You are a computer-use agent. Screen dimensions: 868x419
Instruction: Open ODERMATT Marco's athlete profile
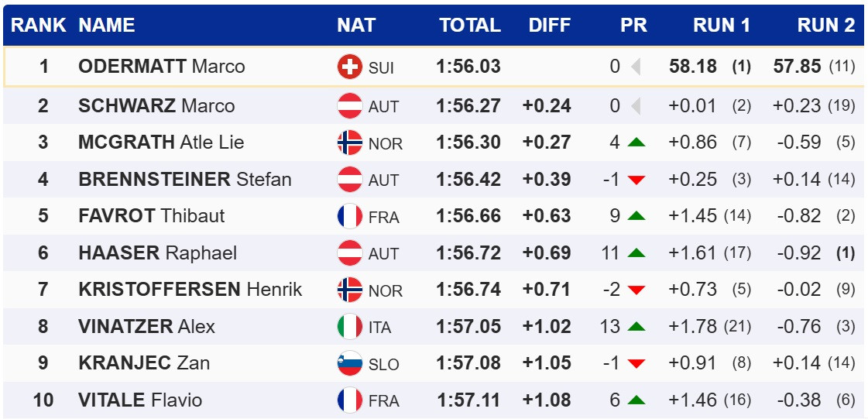coord(161,67)
